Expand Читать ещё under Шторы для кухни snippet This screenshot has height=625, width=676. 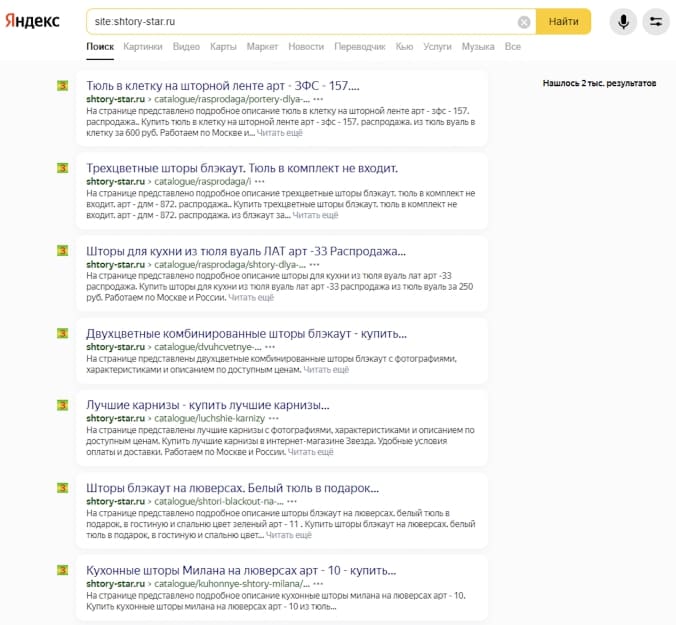251,297
